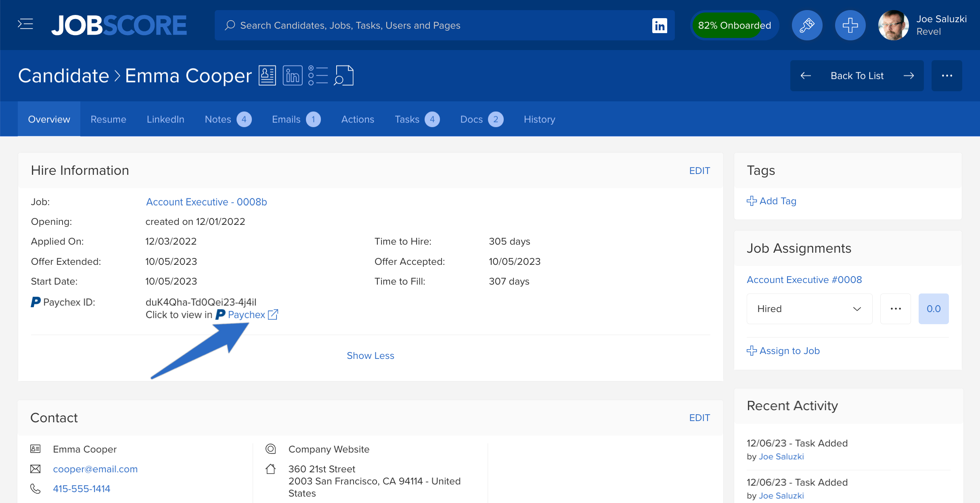The width and height of the screenshot is (980, 503).
Task: Click the search candidates input field
Action: [436, 25]
